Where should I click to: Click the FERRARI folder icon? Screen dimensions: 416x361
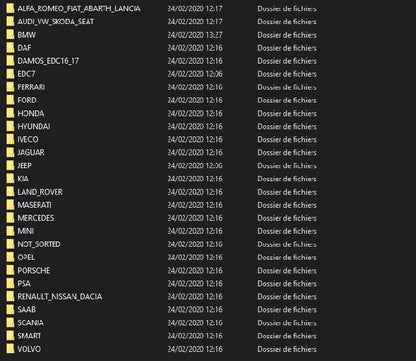(10, 87)
